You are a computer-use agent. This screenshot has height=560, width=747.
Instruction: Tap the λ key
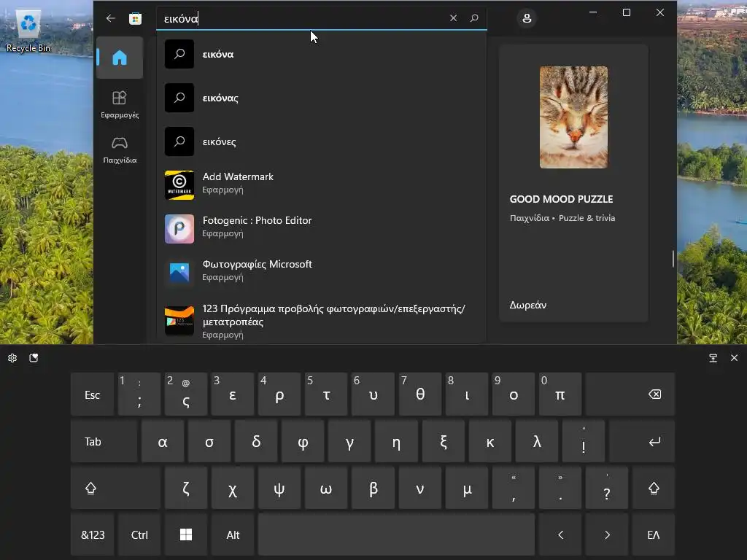pyautogui.click(x=537, y=441)
